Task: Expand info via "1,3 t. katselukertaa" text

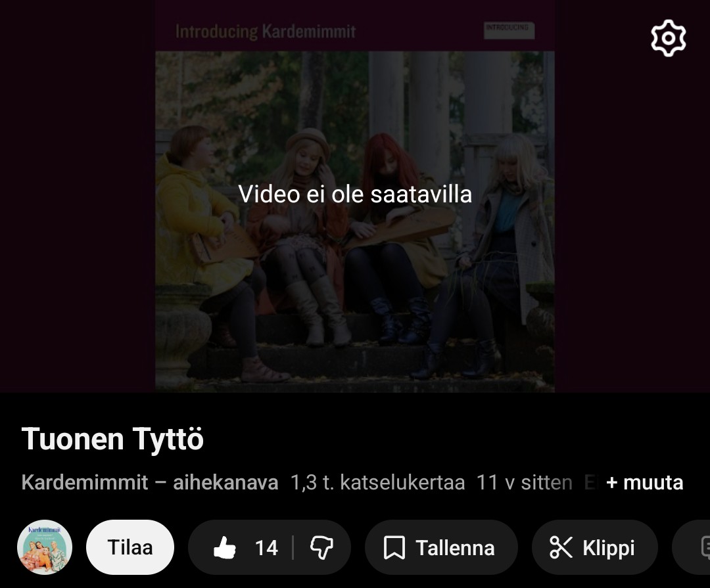Action: coord(377,482)
